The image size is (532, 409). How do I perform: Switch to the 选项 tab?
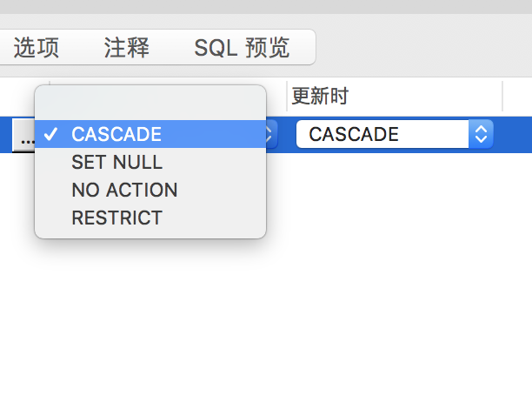pyautogui.click(x=37, y=47)
